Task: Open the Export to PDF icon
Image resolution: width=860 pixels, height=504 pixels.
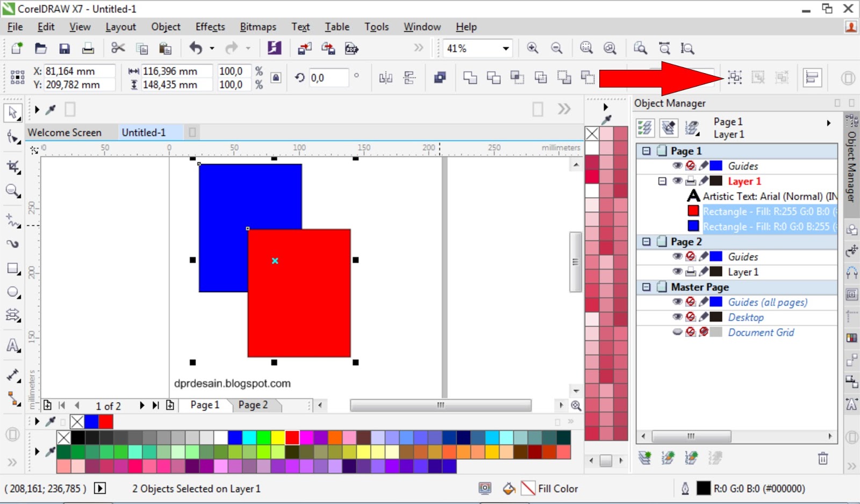Action: tap(352, 48)
